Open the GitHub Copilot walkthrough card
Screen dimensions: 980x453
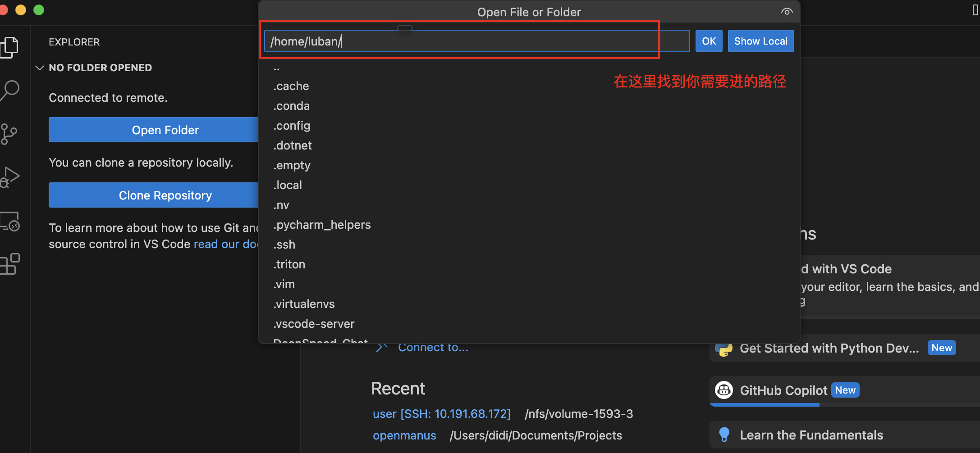click(x=845, y=391)
